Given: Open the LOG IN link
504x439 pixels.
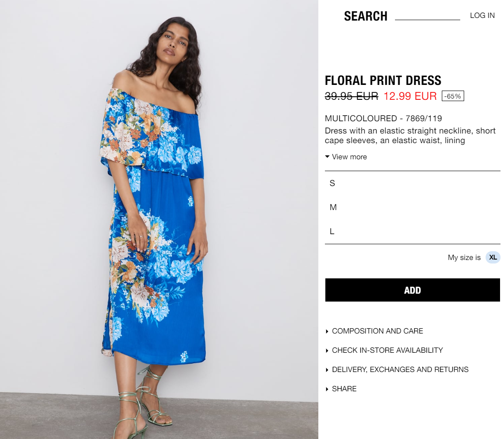Looking at the screenshot, I should 482,15.
